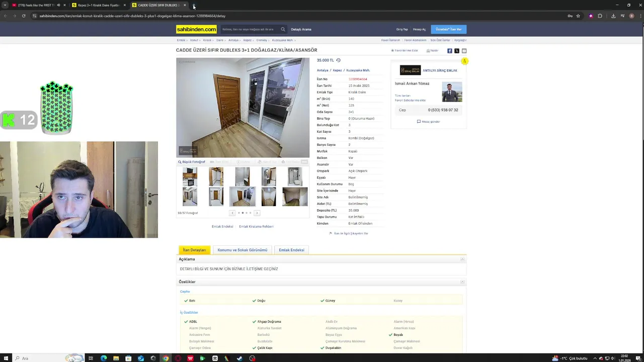Open browser extensions icon
644x362 pixels.
click(x=600, y=16)
